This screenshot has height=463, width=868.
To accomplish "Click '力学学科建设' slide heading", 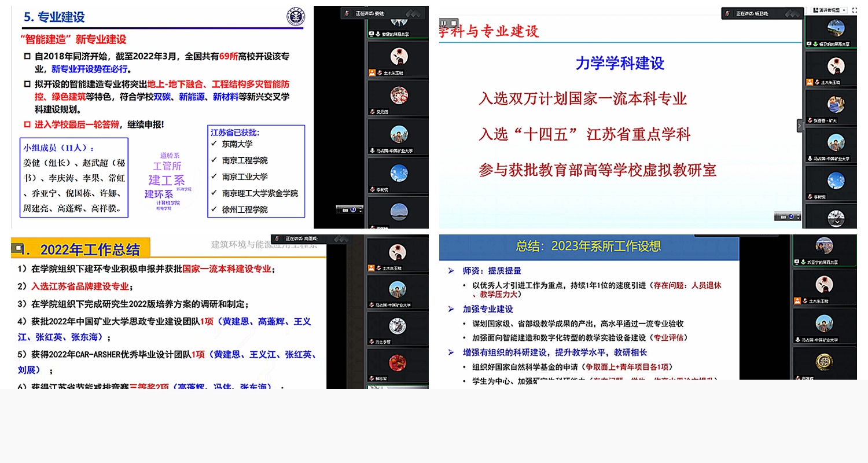I will (x=620, y=63).
